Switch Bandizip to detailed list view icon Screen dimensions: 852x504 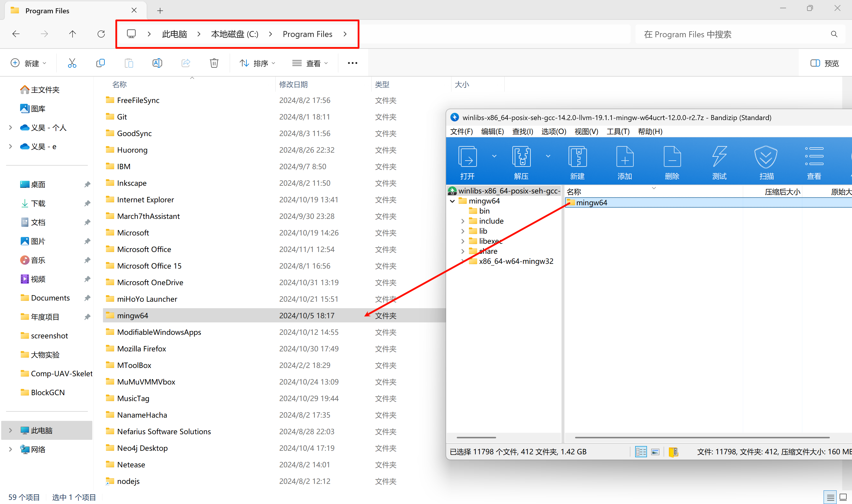point(641,452)
